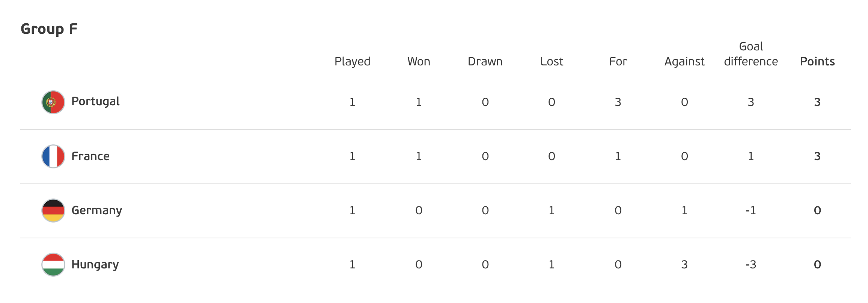Open the Hungary team name
Viewport: 868px width, 303px height.
click(95, 265)
